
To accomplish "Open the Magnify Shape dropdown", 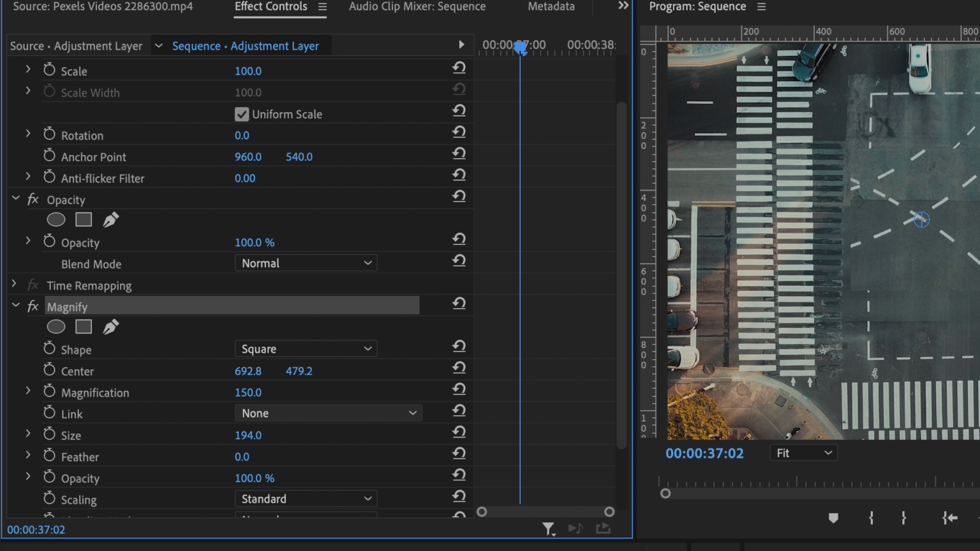I will tap(306, 348).
